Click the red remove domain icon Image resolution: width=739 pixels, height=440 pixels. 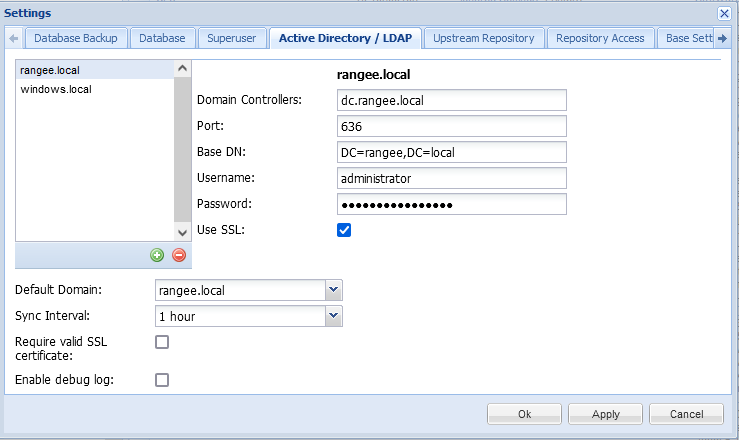[x=179, y=255]
